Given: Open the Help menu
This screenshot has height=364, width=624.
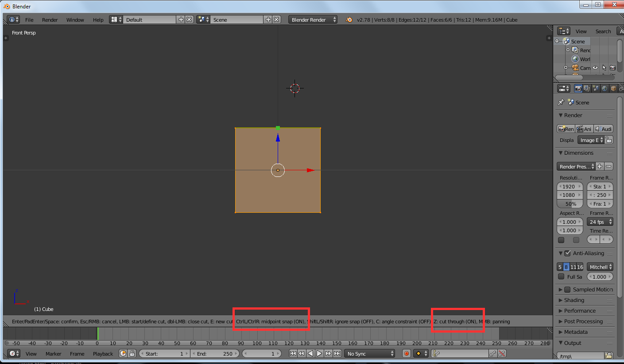Looking at the screenshot, I should (98, 20).
